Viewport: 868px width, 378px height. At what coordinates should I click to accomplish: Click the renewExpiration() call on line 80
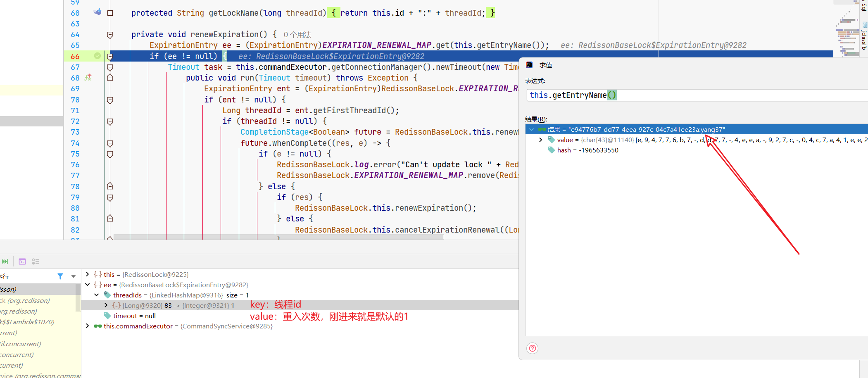[433, 208]
